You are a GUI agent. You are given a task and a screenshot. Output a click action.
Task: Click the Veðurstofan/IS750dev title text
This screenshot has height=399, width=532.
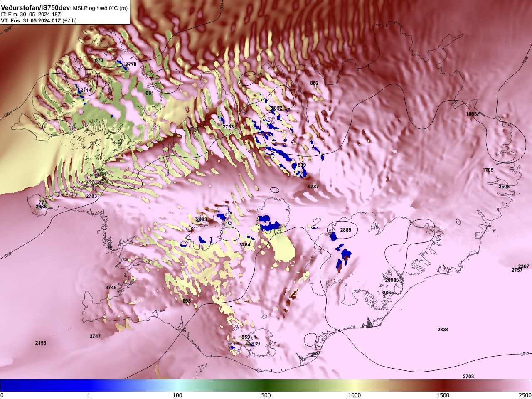click(35, 7)
